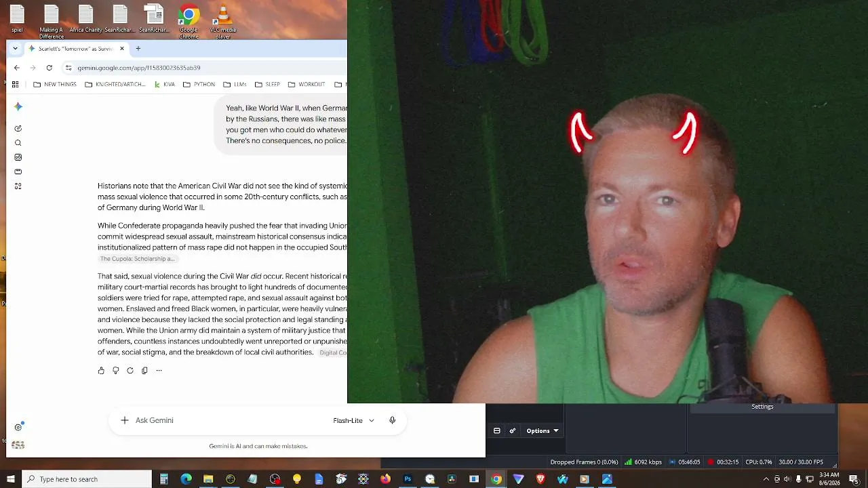Screen dimensions: 868x488
Task: Open the spiel file on desktop
Action: tap(17, 20)
